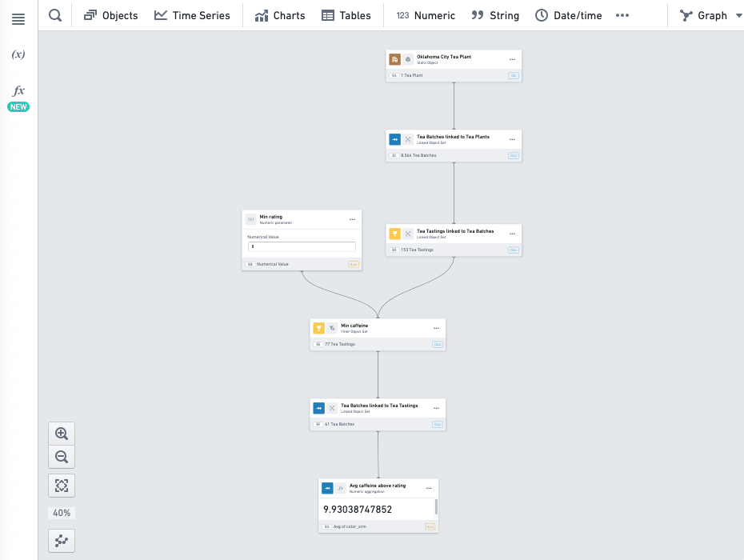The width and height of the screenshot is (744, 560).
Task: Click the filter icon on the Min caffeine node
Action: point(332,329)
